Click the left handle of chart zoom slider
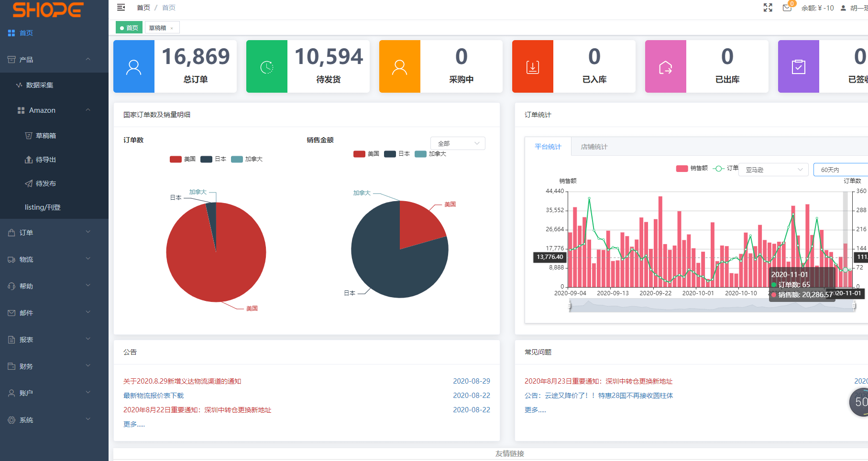Viewport: 868px width, 461px height. pos(570,306)
